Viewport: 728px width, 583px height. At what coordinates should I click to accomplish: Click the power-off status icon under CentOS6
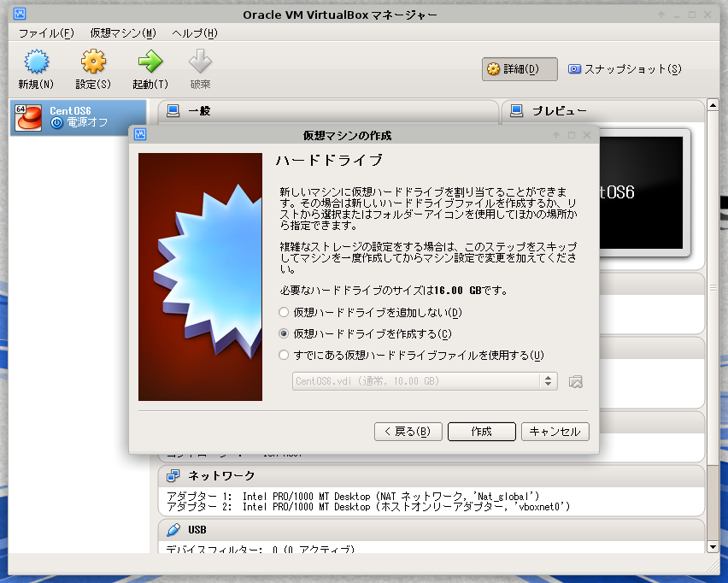[56, 122]
